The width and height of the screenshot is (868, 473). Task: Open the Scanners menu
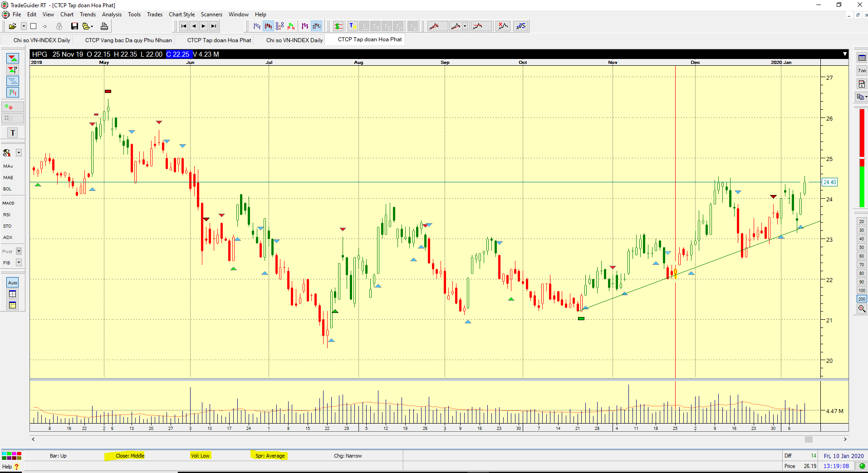(x=211, y=15)
